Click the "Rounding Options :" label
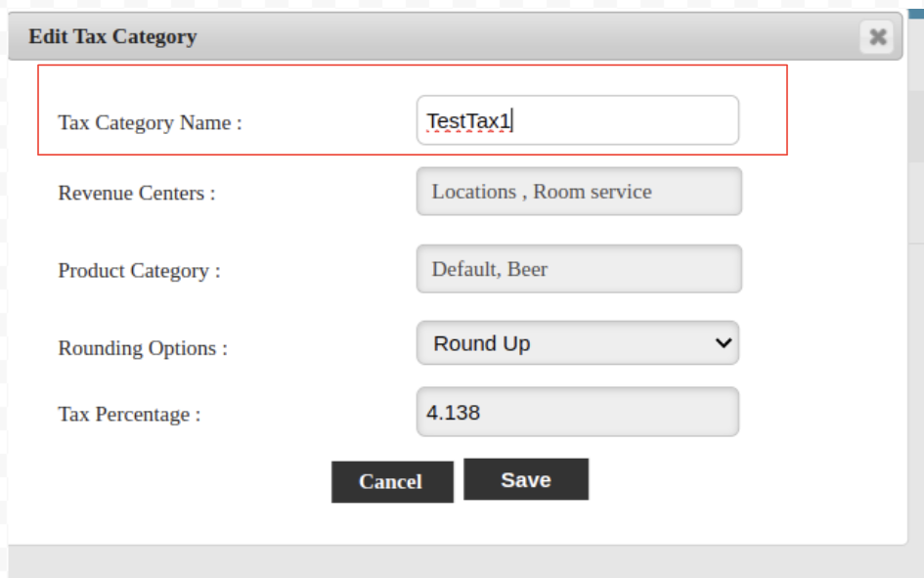The height and width of the screenshot is (578, 924). click(143, 348)
